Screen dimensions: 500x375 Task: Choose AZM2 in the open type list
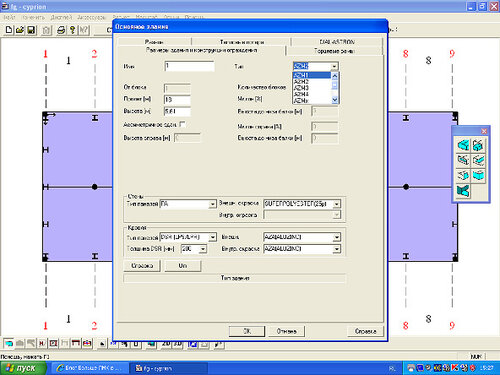[312, 82]
